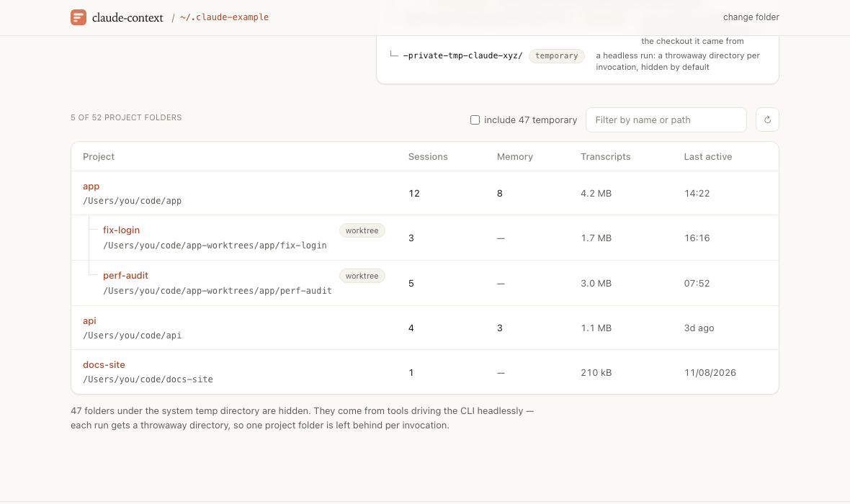Click the Sessions column header
Screen dimensions: 850x504
428,157
